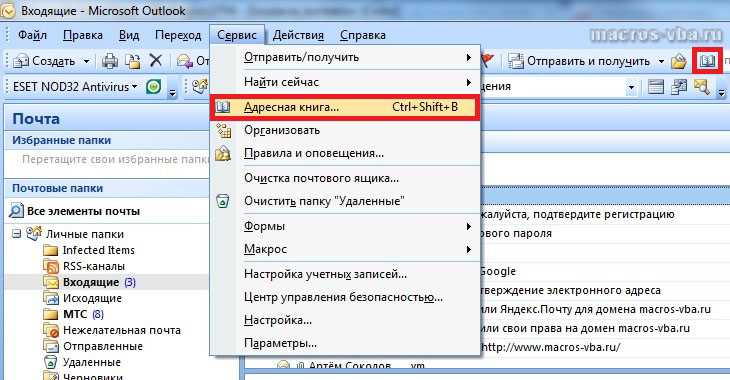The width and height of the screenshot is (730, 380).
Task: Expand the Создать dropdown arrow
Action: click(86, 61)
